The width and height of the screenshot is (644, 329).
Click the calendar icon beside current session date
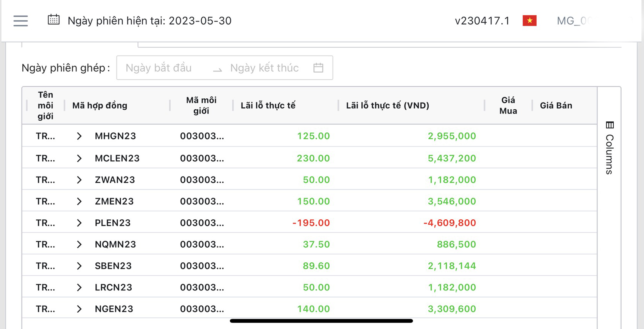click(54, 20)
